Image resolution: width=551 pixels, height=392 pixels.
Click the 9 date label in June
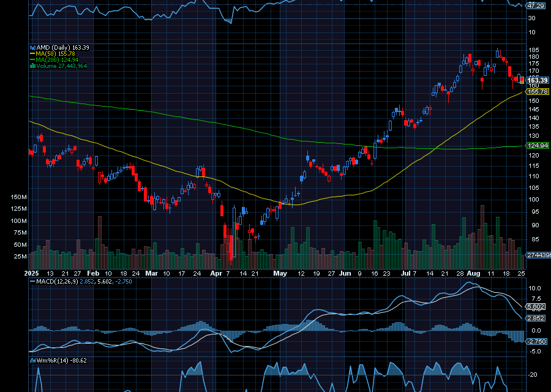point(359,273)
